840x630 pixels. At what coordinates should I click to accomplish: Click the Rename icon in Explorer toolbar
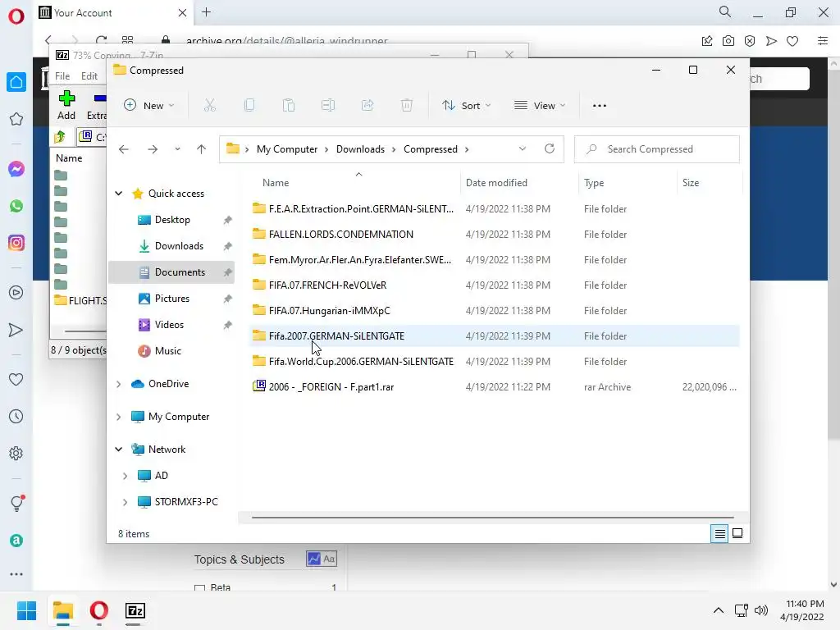(328, 106)
